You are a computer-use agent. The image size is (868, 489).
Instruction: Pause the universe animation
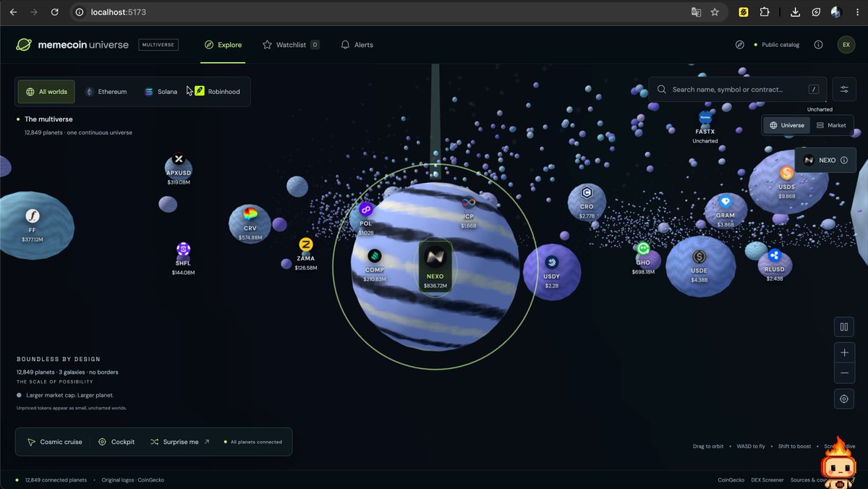(844, 327)
